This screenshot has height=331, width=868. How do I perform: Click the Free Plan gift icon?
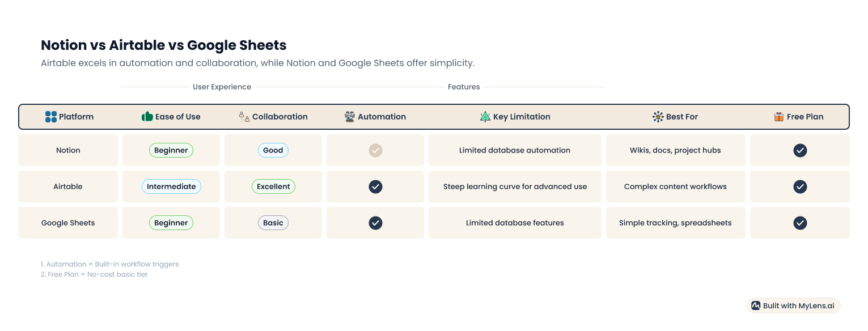(x=779, y=117)
